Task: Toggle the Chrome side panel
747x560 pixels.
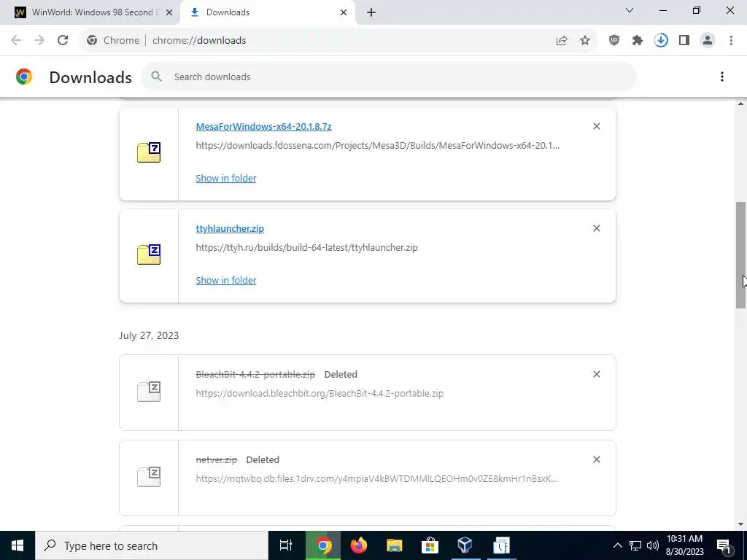Action: 684,41
